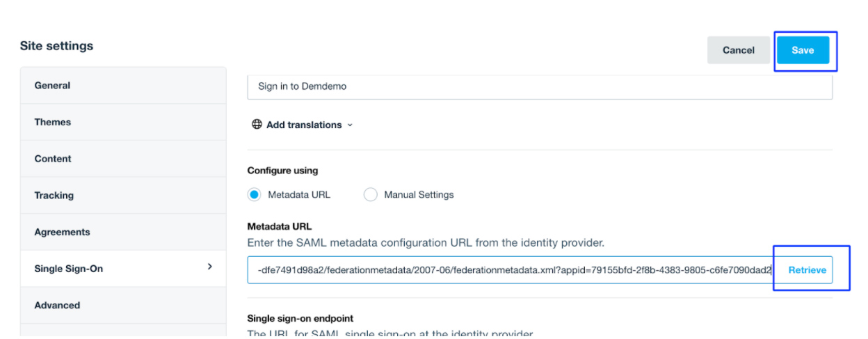This screenshot has width=868, height=339.
Task: Switch to the Themes tab
Action: point(53,122)
